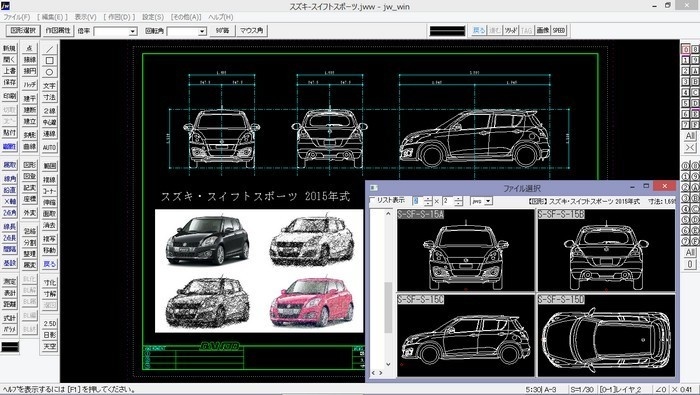Click the 印刷 print tool
The height and width of the screenshot is (395, 700).
[x=9, y=96]
